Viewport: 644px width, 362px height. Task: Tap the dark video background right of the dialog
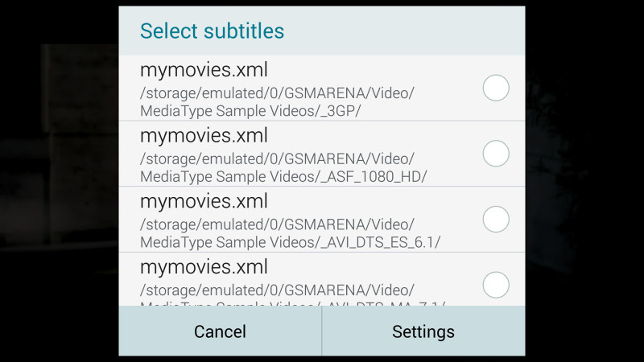[x=584, y=181]
